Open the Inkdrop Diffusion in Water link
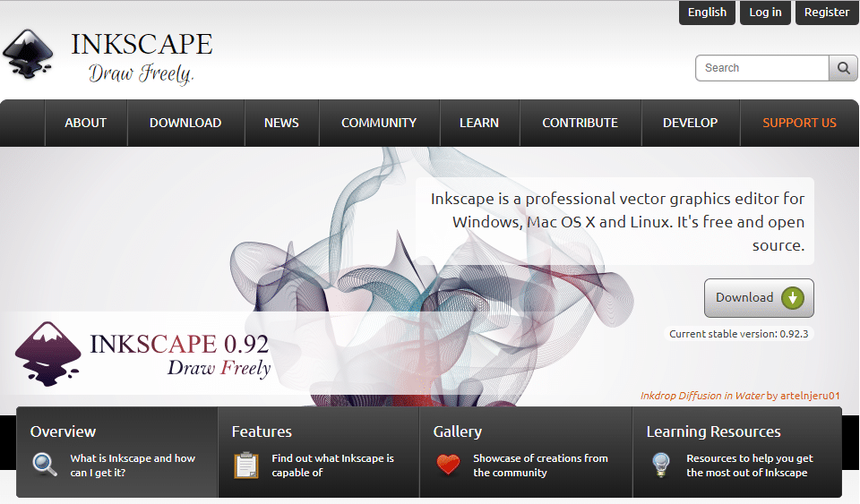 click(x=701, y=396)
